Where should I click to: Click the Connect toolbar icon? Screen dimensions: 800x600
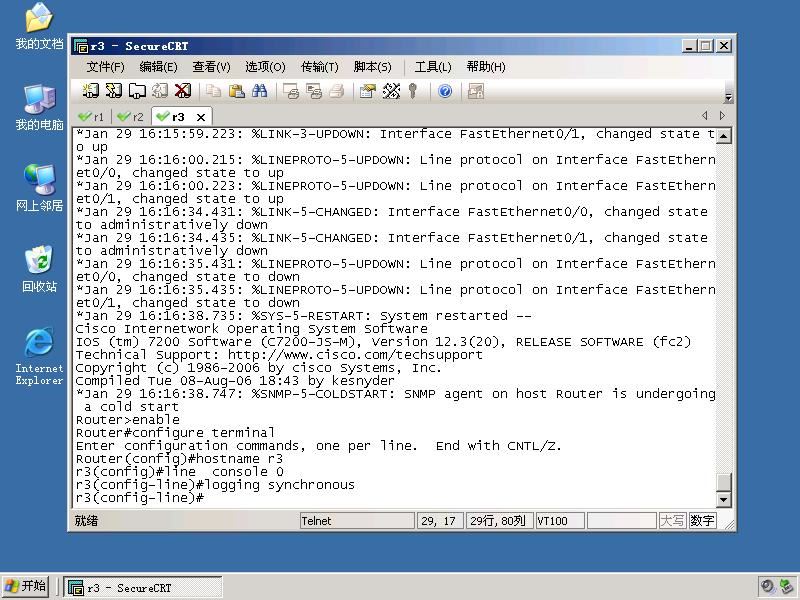[91, 91]
